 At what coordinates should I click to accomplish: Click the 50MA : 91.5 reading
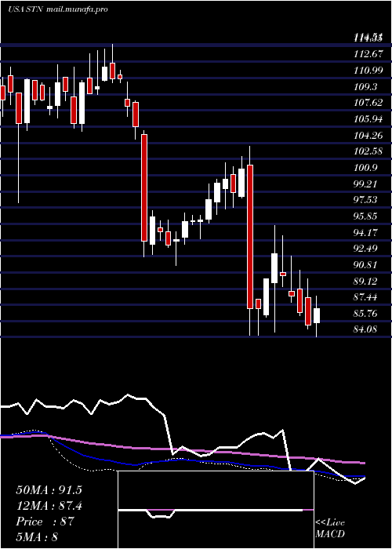point(49,490)
